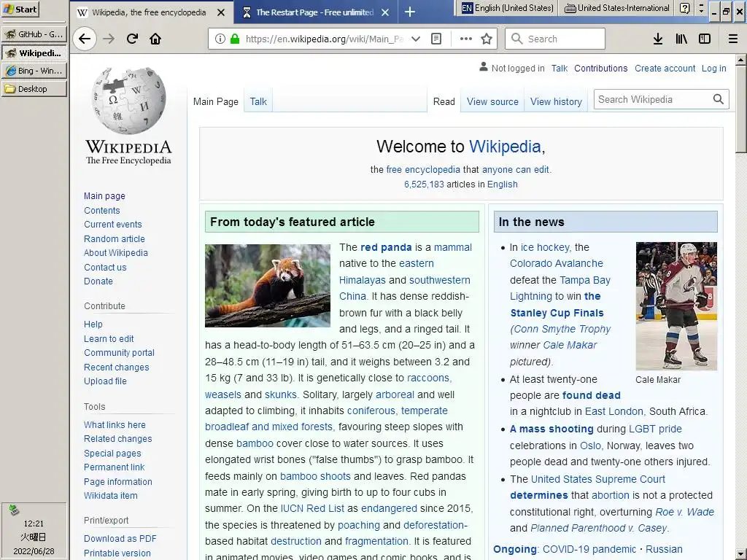Click the Wikipedia search magnifier button
This screenshot has width=747, height=560.
719,99
